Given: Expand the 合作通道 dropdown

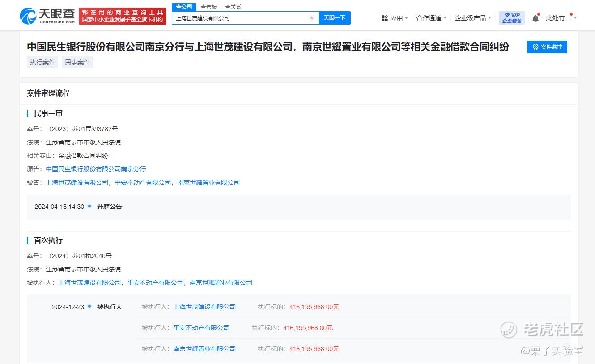Looking at the screenshot, I should (x=431, y=18).
